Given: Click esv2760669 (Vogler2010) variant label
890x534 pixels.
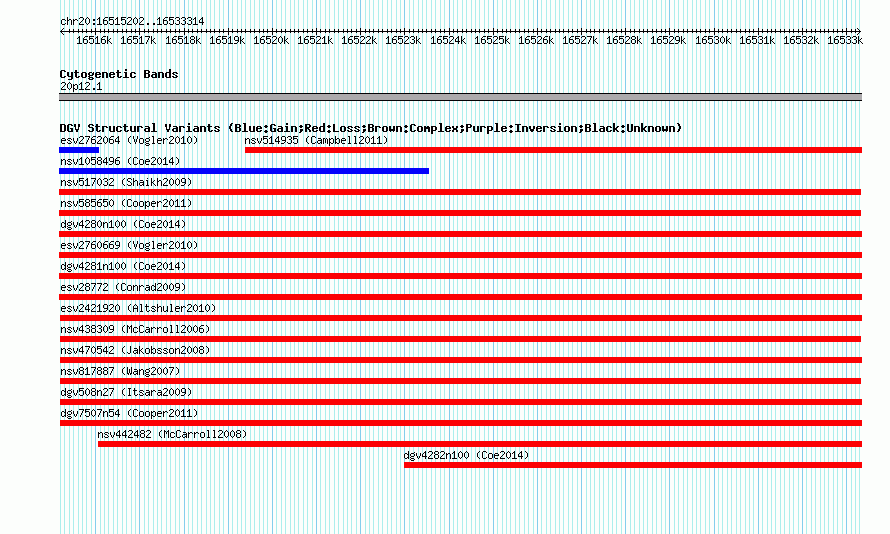Looking at the screenshot, I should [x=129, y=245].
